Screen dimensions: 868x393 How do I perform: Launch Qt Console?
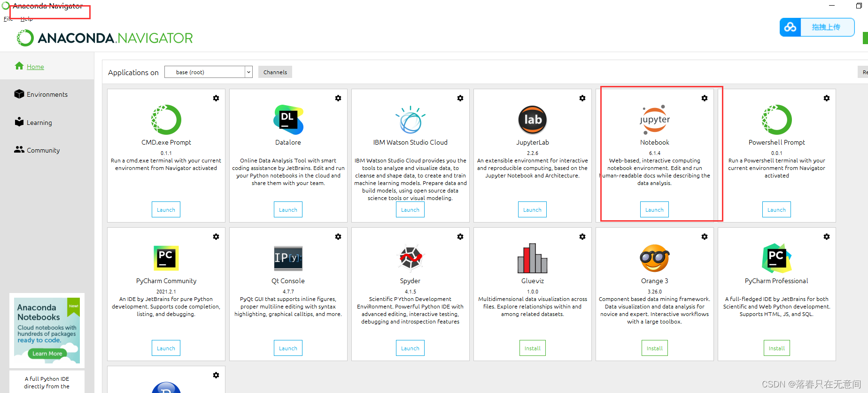point(288,348)
